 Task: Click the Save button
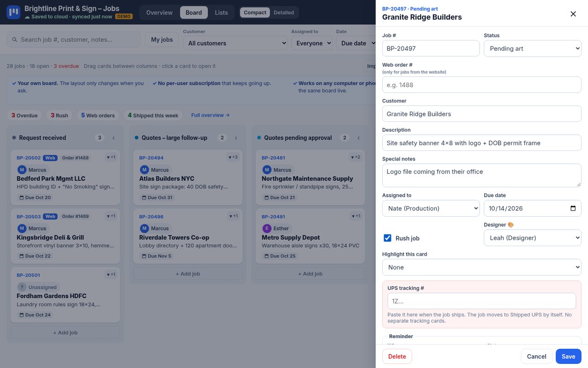[569, 356]
